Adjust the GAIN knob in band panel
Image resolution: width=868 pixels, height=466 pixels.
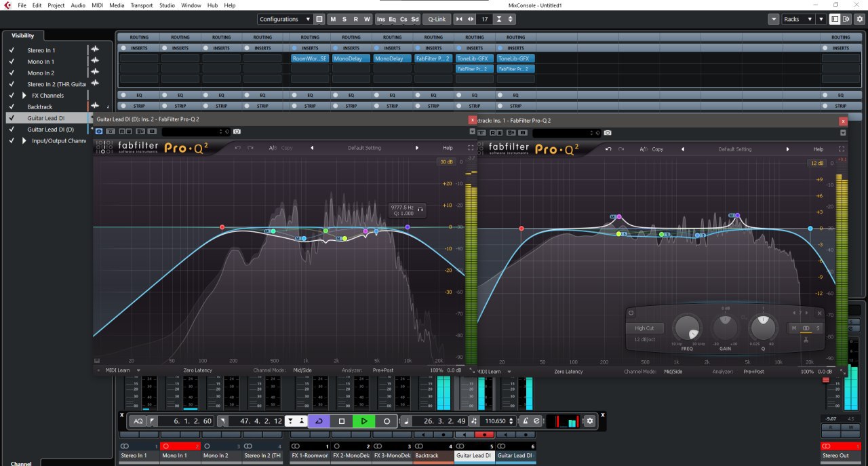tap(725, 329)
